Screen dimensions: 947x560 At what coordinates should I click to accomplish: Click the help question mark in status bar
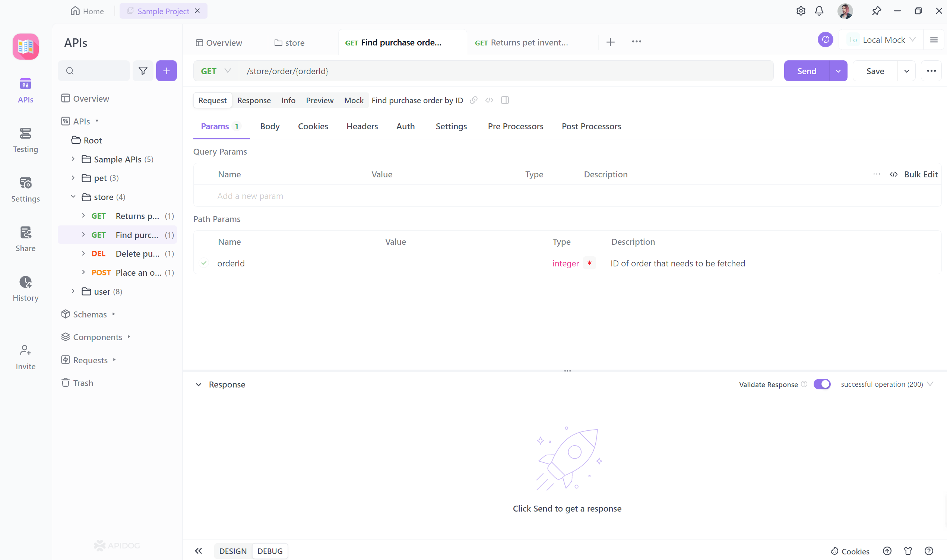(929, 551)
